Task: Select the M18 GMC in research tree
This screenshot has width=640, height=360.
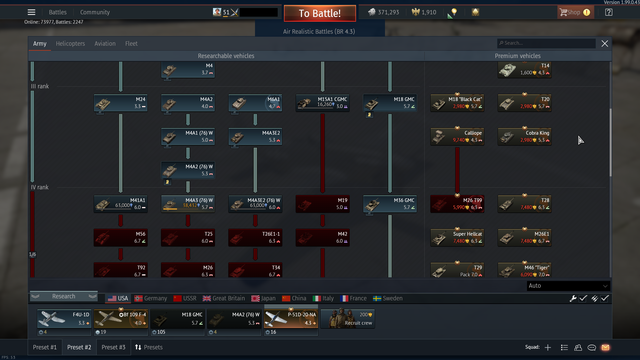Action: pyautogui.click(x=390, y=103)
